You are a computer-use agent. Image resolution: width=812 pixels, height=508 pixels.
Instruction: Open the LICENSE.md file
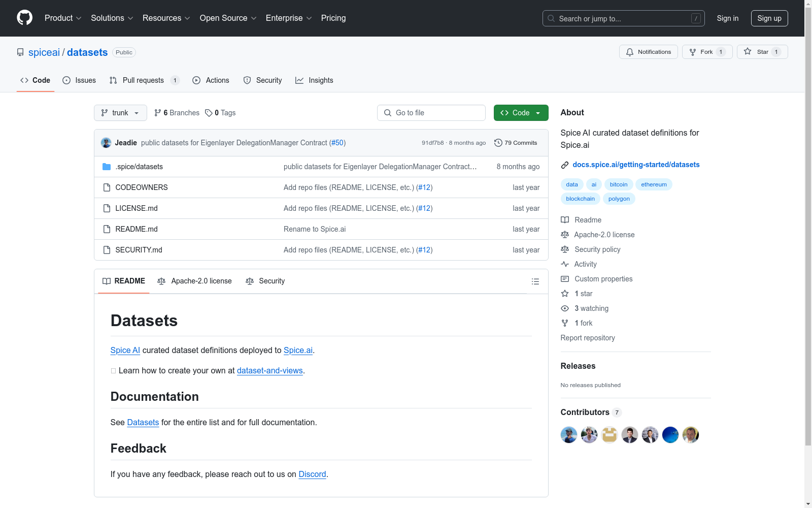click(137, 208)
